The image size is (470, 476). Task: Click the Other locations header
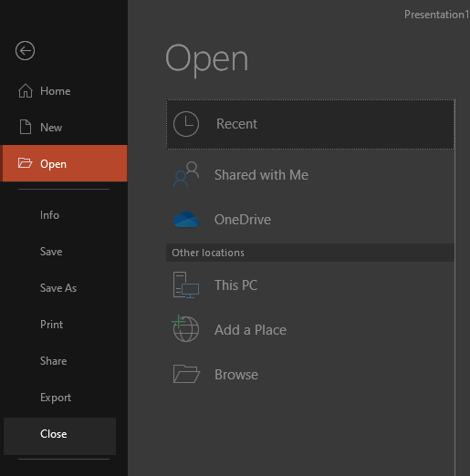pos(310,253)
